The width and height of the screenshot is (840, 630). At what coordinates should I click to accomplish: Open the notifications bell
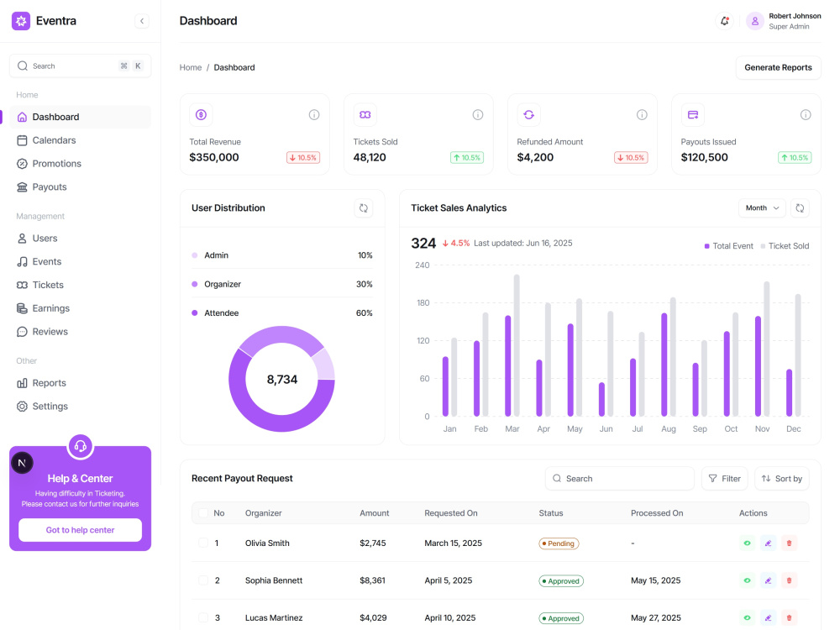pos(724,21)
